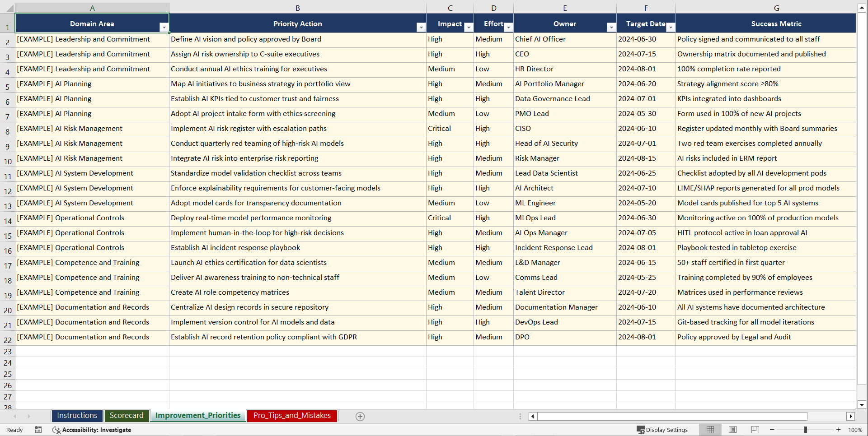The width and height of the screenshot is (868, 436).
Task: Start recording a macro from the status bar
Action: coord(38,430)
